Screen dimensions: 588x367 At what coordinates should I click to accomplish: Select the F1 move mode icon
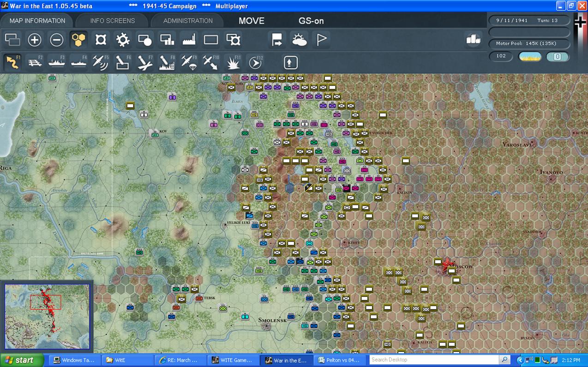point(13,62)
